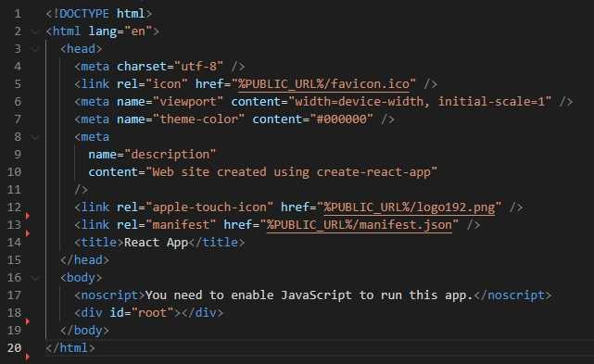The image size is (594, 364).
Task: Collapse the html tag fold on line 2
Action: click(x=35, y=31)
